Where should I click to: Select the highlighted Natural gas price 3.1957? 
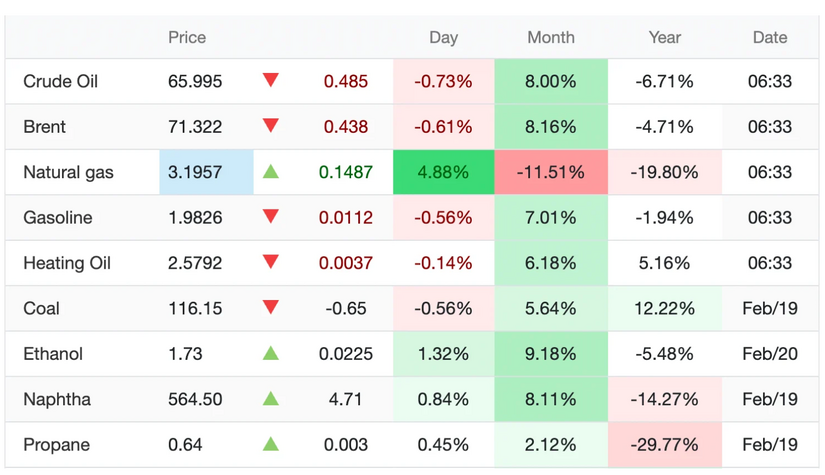pyautogui.click(x=196, y=172)
